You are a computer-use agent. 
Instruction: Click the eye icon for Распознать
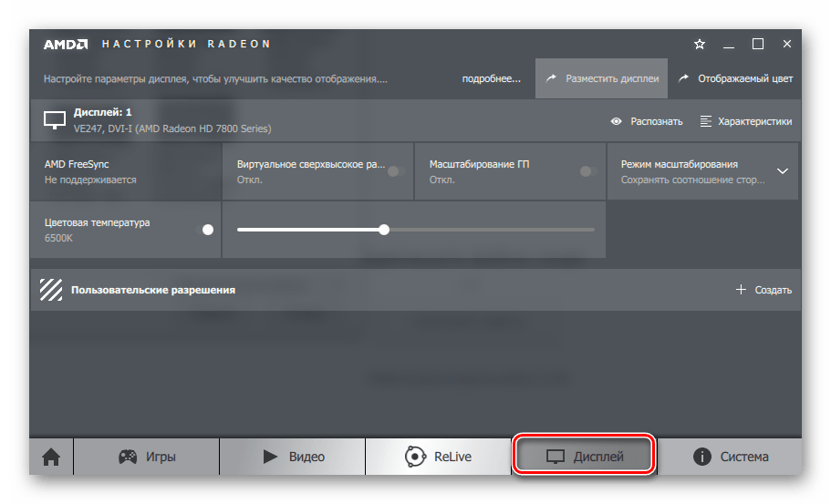[x=616, y=121]
